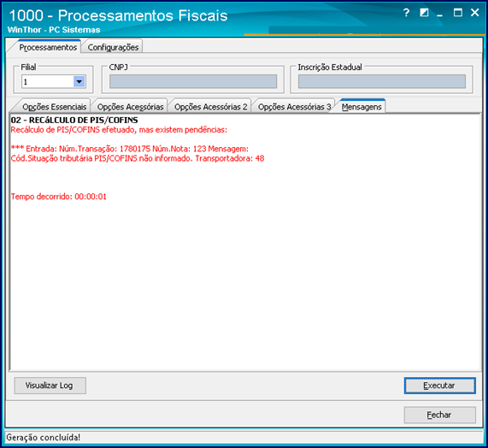
Task: Click the 'Cód.Situação tributária PIS/COFINS não informado' line
Action: pos(138,158)
